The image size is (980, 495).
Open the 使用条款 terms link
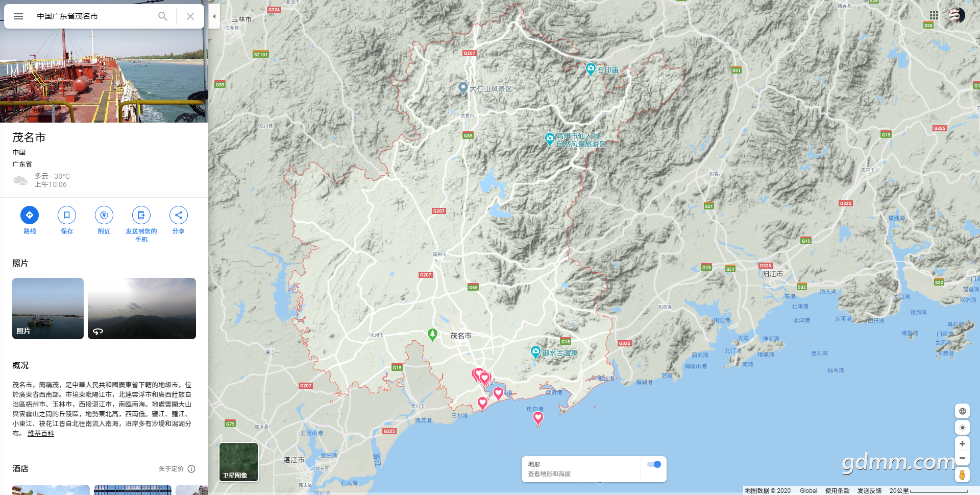pyautogui.click(x=837, y=491)
